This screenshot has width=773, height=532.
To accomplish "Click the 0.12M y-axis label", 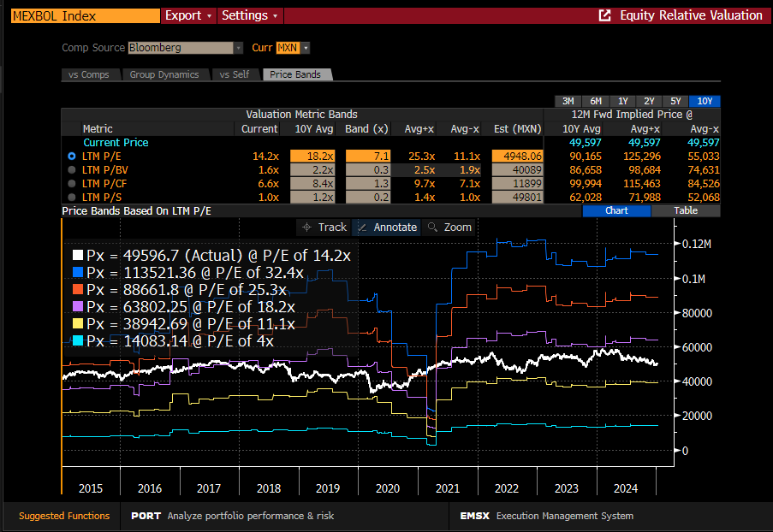I will pos(696,244).
